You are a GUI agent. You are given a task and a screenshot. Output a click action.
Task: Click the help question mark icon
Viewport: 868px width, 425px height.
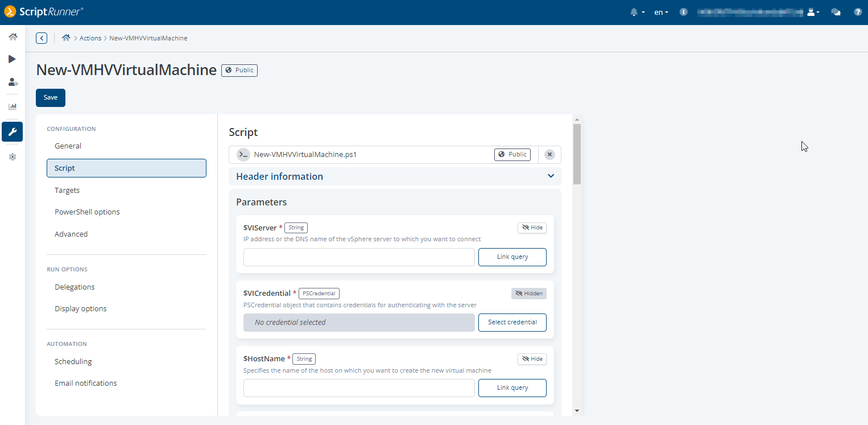pos(858,12)
